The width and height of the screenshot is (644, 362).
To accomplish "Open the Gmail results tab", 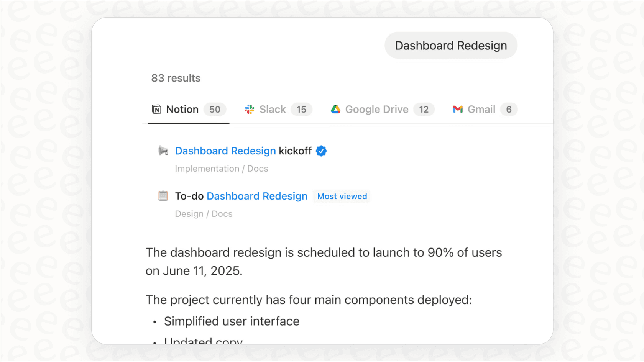I will 481,109.
